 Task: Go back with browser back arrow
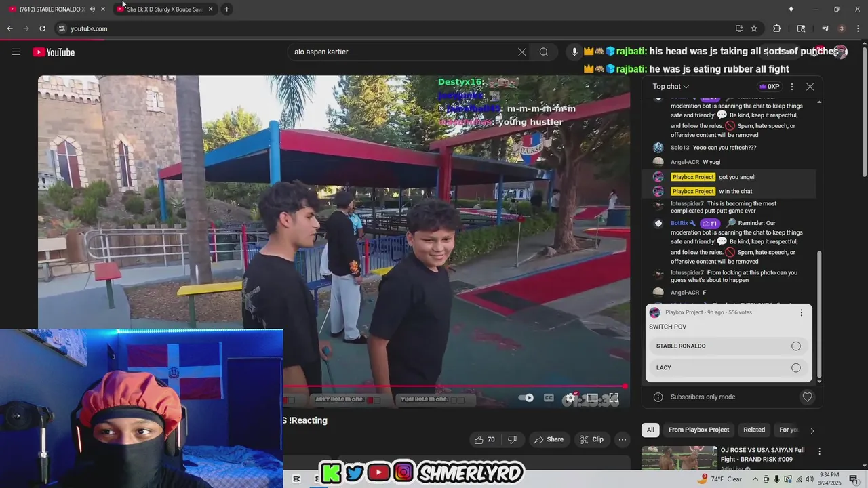9,28
